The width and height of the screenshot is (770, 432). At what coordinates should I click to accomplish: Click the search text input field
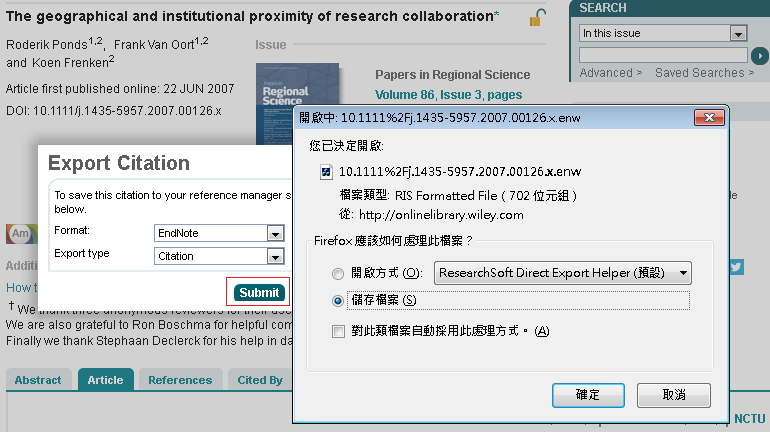click(x=663, y=55)
